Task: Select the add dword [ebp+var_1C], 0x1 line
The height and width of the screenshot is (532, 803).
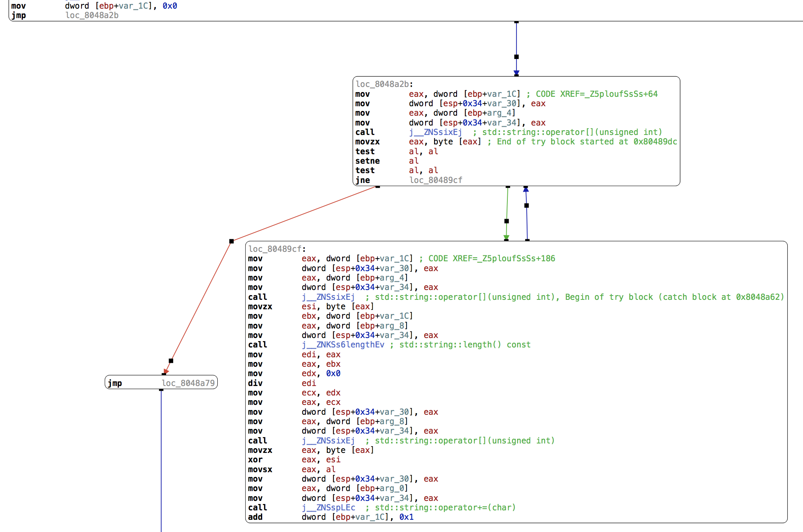Action: 331,517
